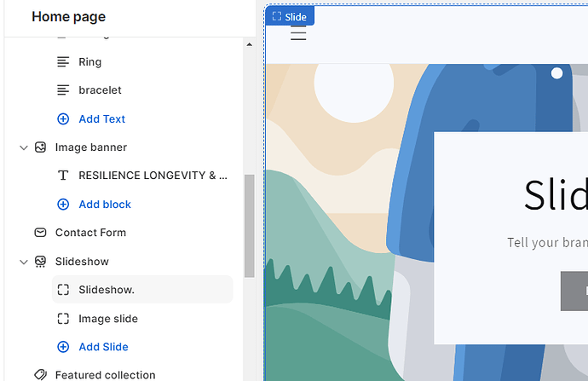Click the 'Tell your brand' subtext in preview
Screen dimensions: 588x381
[547, 243]
